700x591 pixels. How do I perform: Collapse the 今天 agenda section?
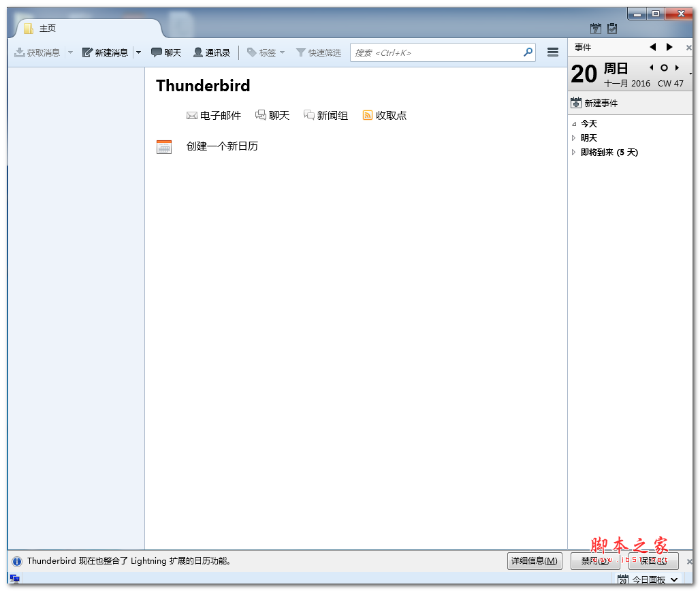[x=574, y=124]
